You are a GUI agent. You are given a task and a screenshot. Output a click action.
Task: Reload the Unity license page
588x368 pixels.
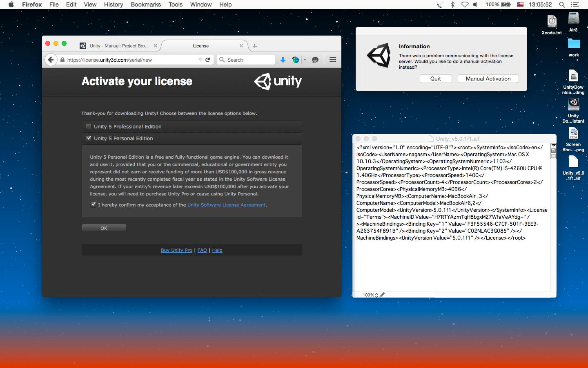point(208,60)
